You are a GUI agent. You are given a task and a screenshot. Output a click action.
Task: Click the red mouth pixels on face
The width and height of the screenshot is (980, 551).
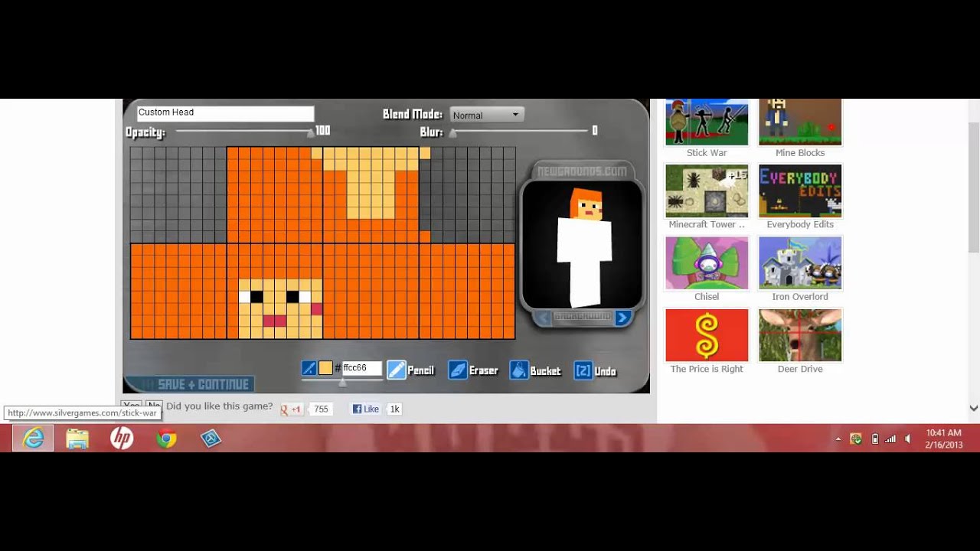[x=275, y=321]
